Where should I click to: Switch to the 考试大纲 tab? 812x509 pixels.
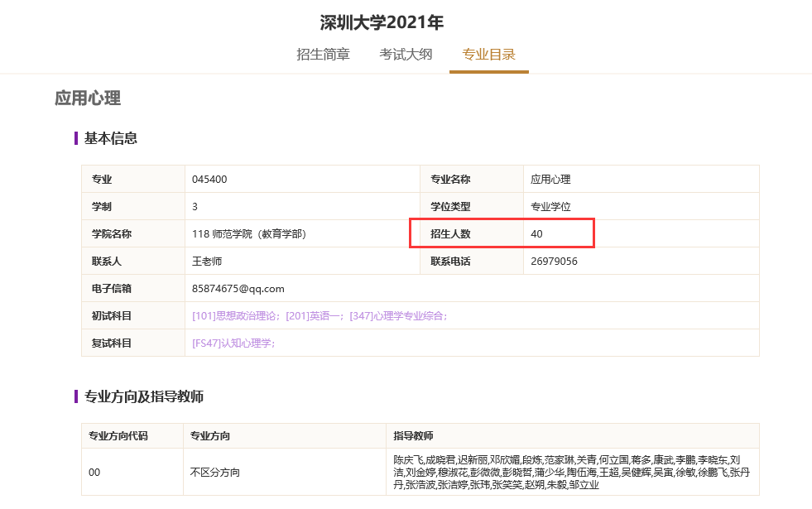[406, 55]
